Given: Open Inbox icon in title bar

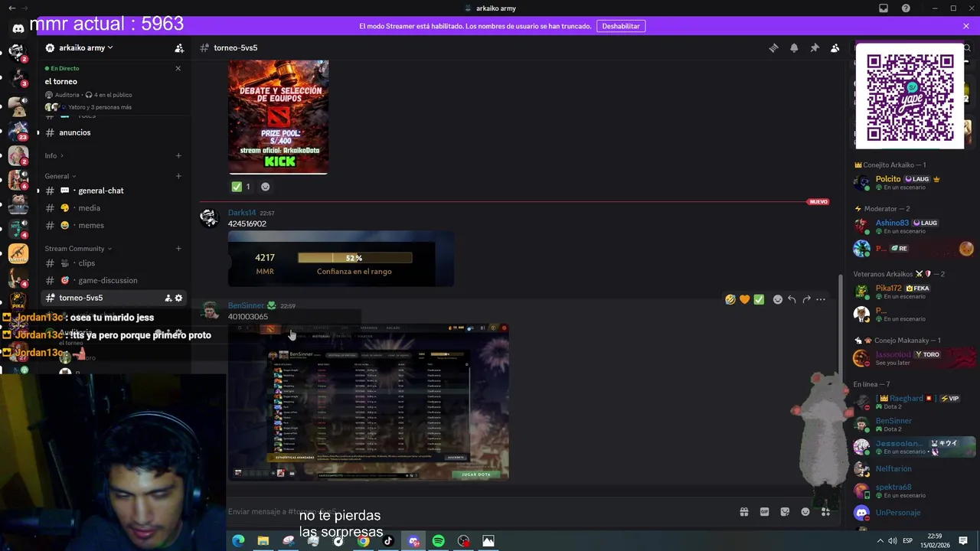Looking at the screenshot, I should (x=884, y=8).
